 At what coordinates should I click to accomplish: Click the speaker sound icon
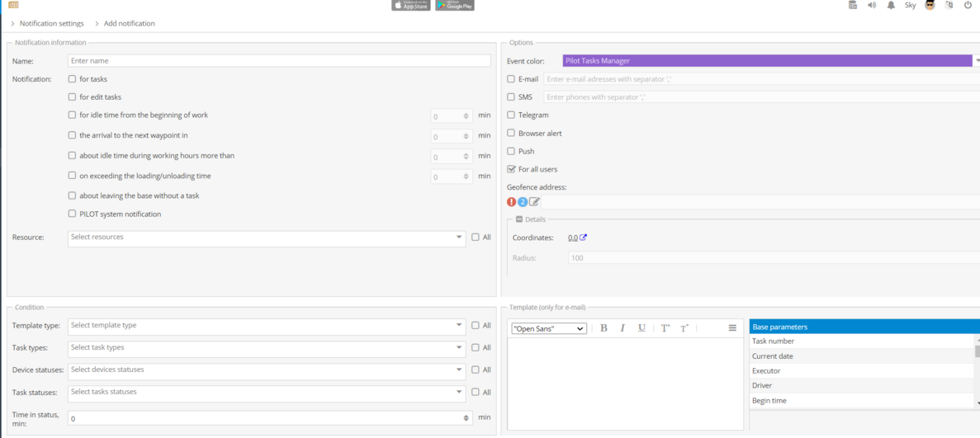872,5
